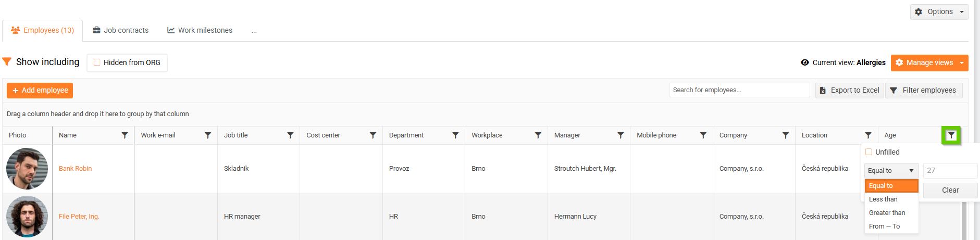Image resolution: width=980 pixels, height=240 pixels.
Task: Open filter for Manager column
Action: tap(621, 135)
